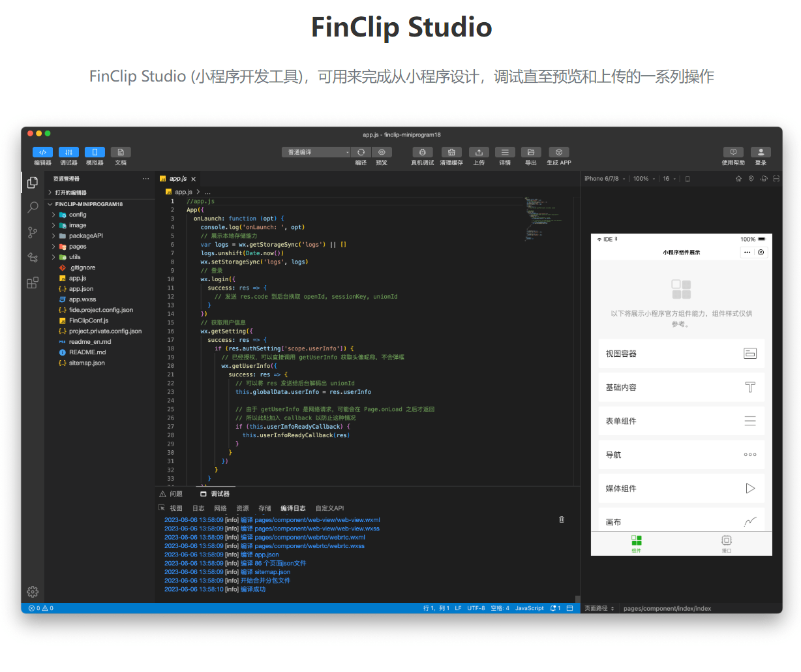Open Run and Debug activity bar icon
The image size is (801, 672).
[x=33, y=257]
